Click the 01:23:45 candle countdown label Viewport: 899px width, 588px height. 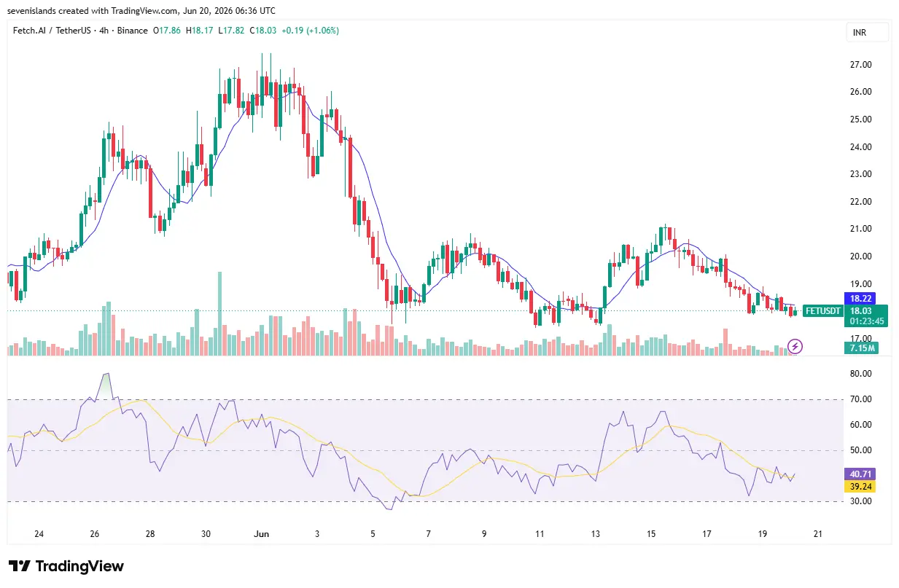(866, 321)
